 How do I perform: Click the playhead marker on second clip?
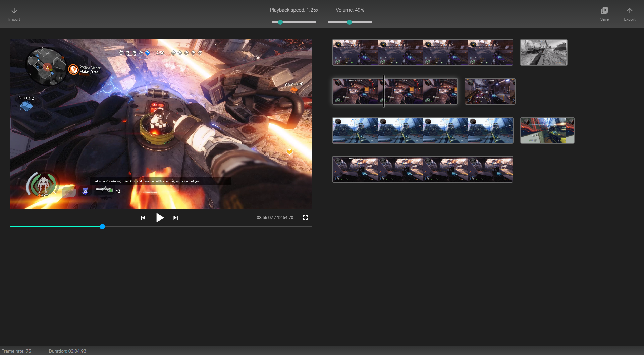384,91
